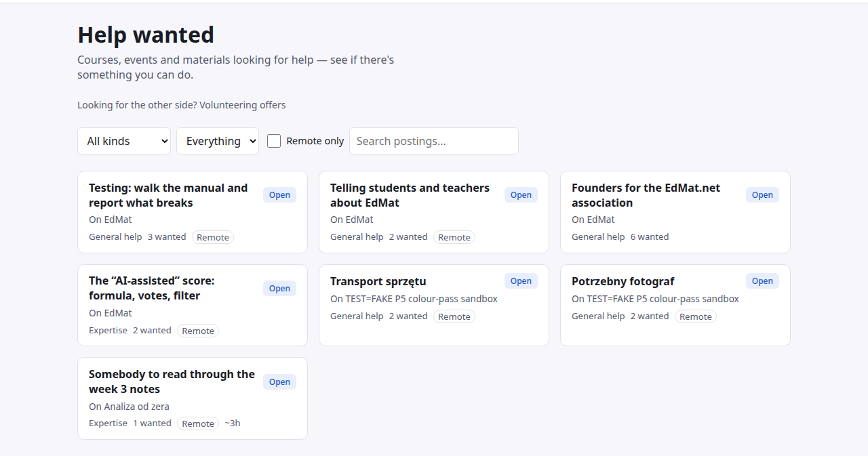Click the "3 wanted" count

point(167,237)
